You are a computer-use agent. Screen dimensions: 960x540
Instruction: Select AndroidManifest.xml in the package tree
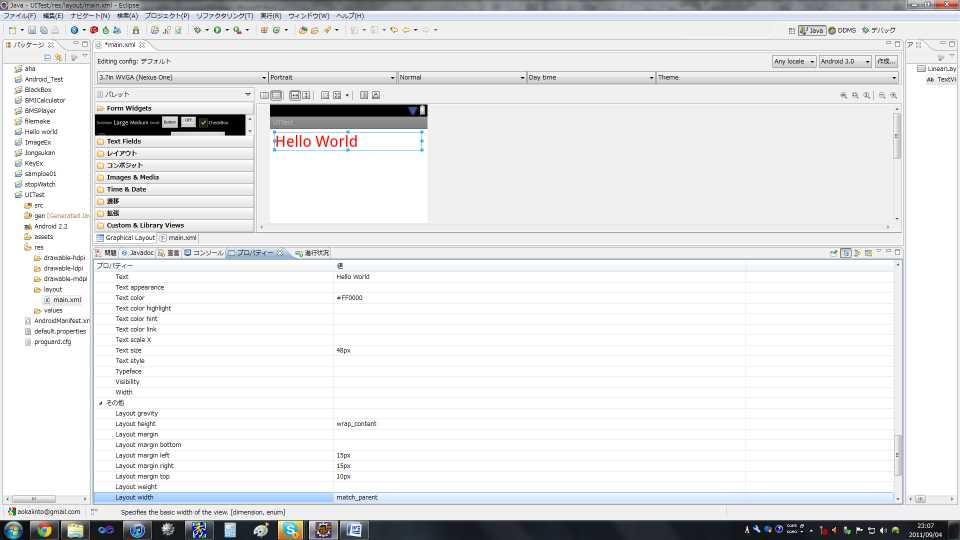62,320
